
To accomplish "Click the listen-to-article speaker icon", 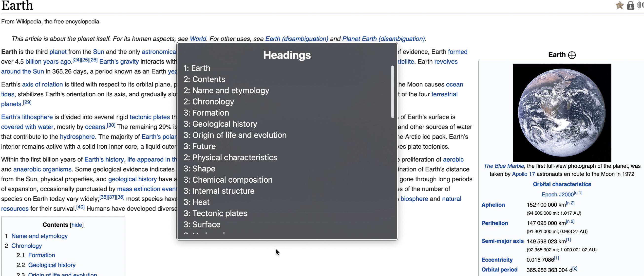I will tap(641, 5).
